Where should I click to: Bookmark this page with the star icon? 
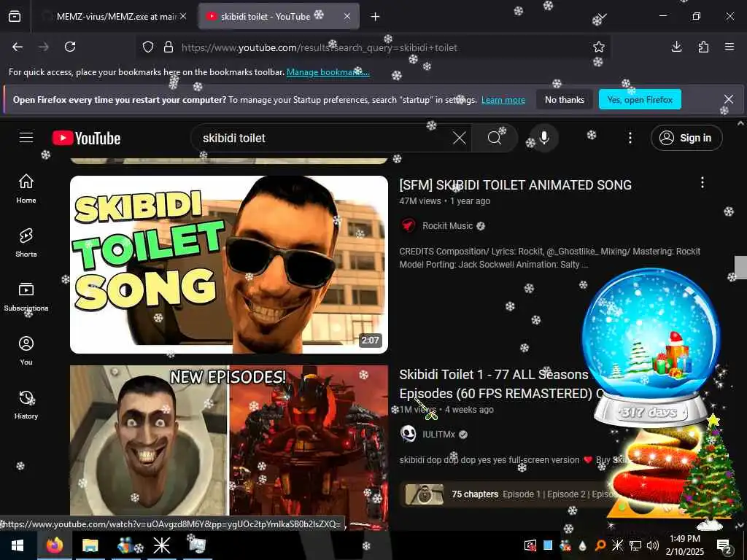598,47
